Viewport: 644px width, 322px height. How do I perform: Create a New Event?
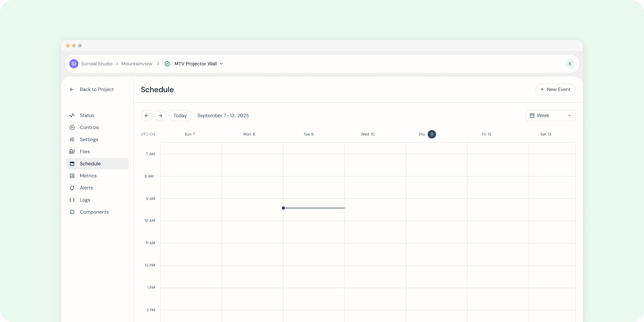(555, 90)
